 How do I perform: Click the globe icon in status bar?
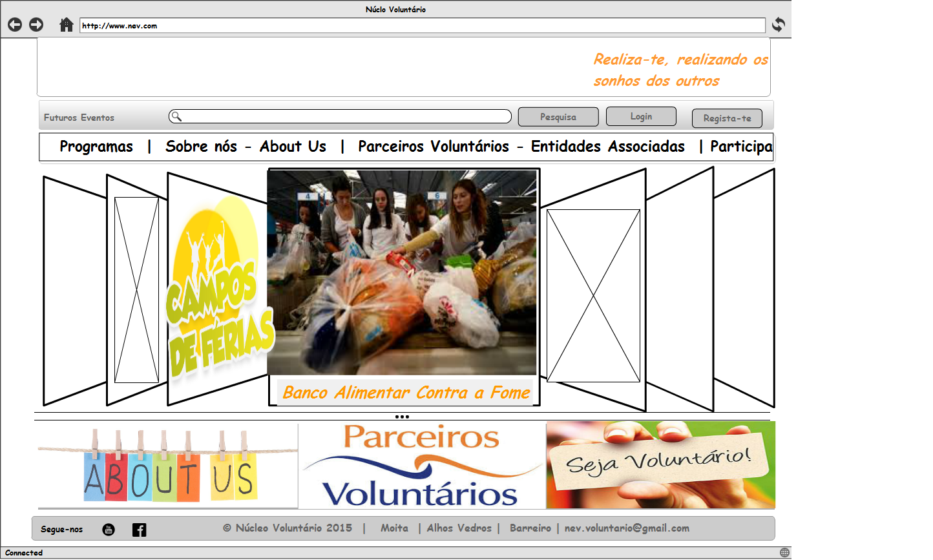pyautogui.click(x=784, y=552)
